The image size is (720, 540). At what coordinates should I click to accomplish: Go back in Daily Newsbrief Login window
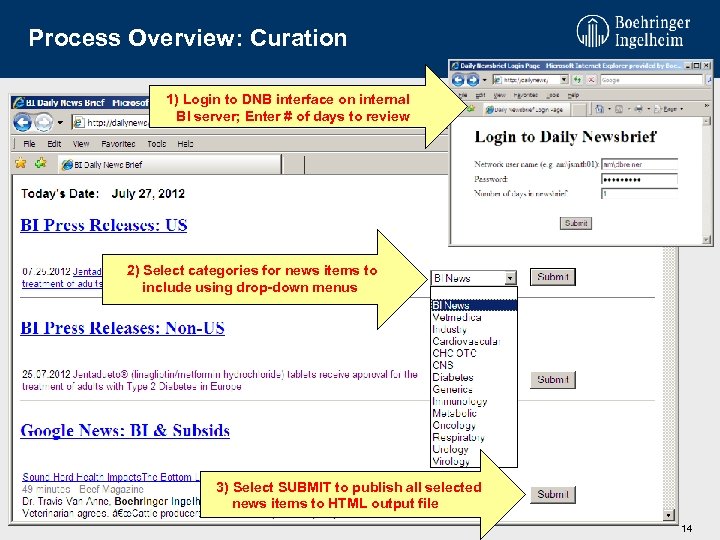pyautogui.click(x=458, y=80)
